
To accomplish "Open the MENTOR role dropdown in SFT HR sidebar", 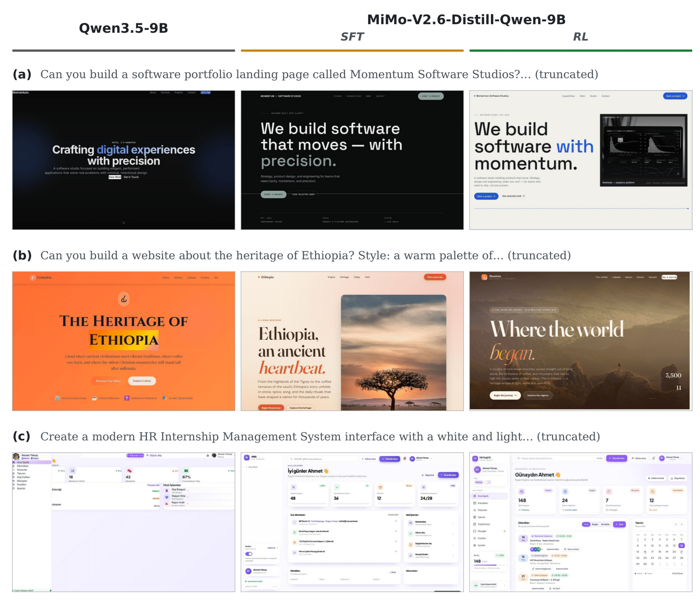I will click(x=273, y=548).
